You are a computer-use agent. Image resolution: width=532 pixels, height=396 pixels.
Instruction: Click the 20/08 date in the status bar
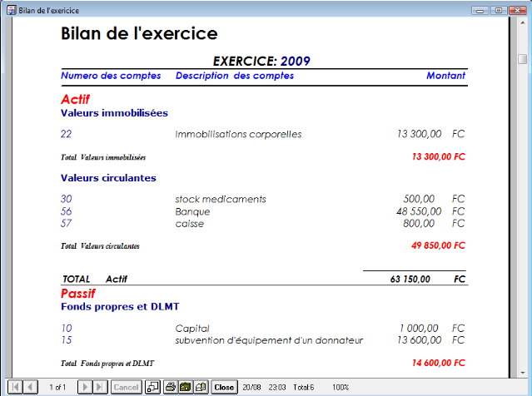pyautogui.click(x=251, y=387)
